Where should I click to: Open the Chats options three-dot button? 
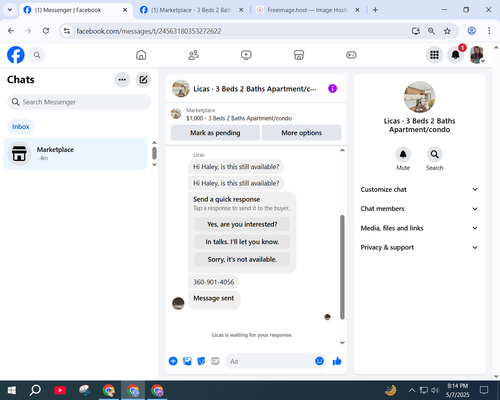(122, 80)
